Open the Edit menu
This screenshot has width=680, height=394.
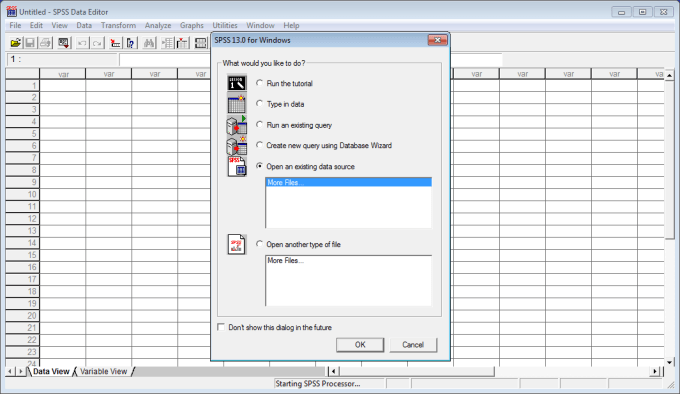click(x=36, y=25)
